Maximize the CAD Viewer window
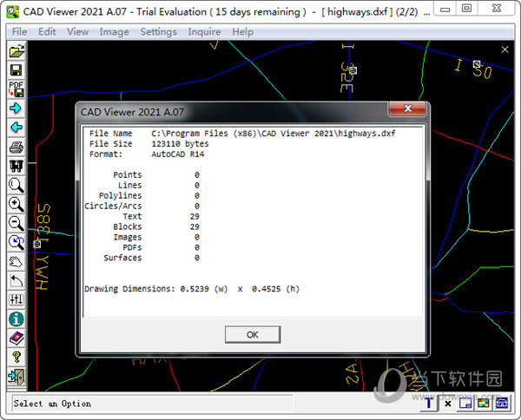The height and width of the screenshot is (420, 521). pyautogui.click(x=466, y=9)
